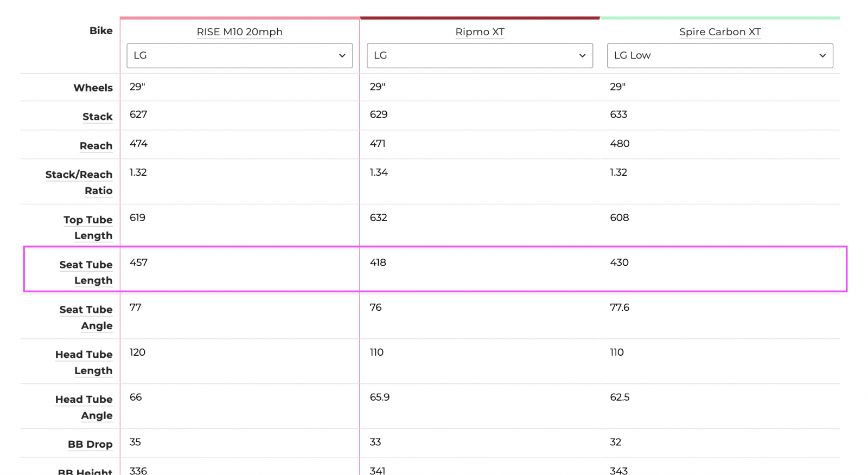868x475 pixels.
Task: Select the seat tube angle 77.6
Action: pyautogui.click(x=620, y=307)
